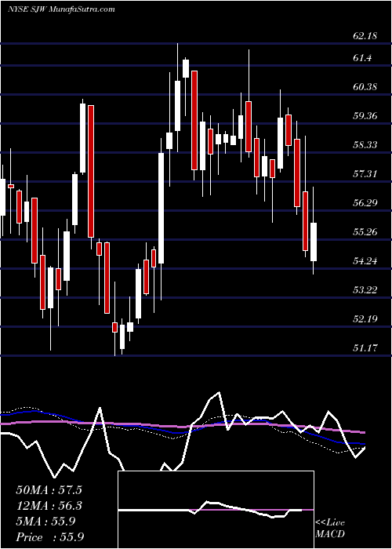The height and width of the screenshot is (549, 392).
Task: Select the 55.26 price label
Action: click(365, 232)
